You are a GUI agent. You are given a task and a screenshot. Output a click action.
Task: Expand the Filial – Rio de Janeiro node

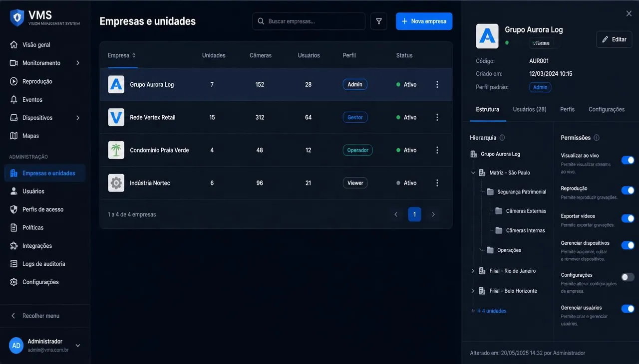(473, 271)
